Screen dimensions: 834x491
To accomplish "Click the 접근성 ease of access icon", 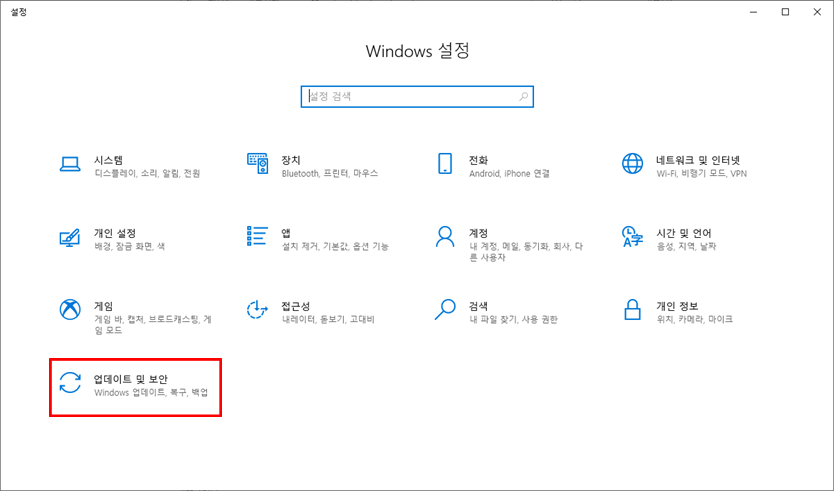I will tap(257, 310).
